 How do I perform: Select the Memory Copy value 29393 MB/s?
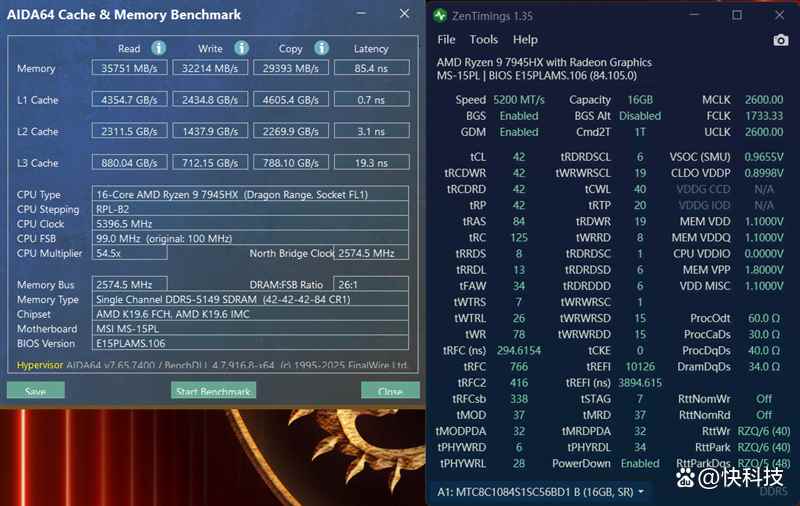[x=291, y=68]
